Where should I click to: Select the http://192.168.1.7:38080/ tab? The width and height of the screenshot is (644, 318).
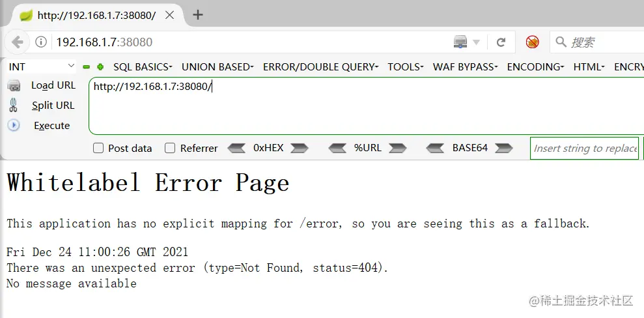pos(98,16)
